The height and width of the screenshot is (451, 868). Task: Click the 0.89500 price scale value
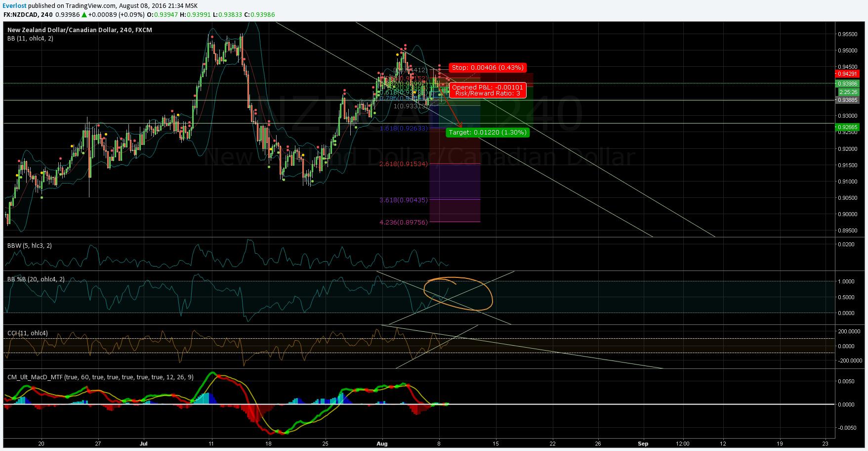point(847,230)
